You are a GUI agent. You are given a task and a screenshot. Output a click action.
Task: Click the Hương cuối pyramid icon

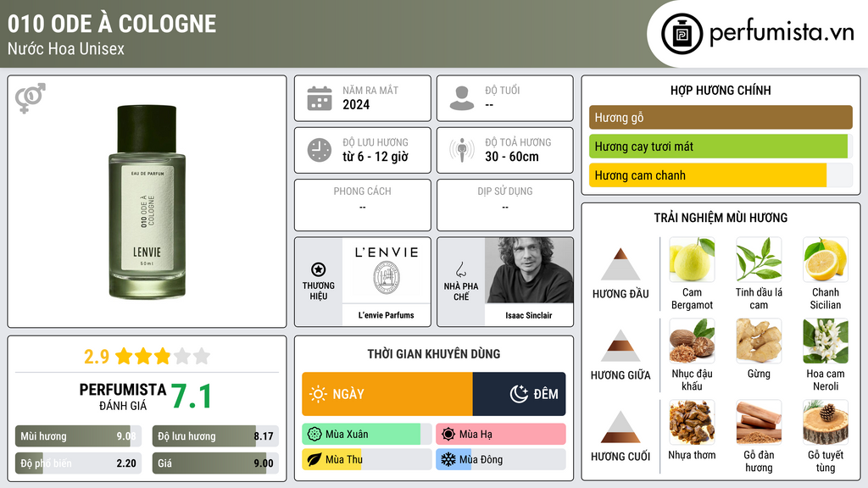click(620, 427)
